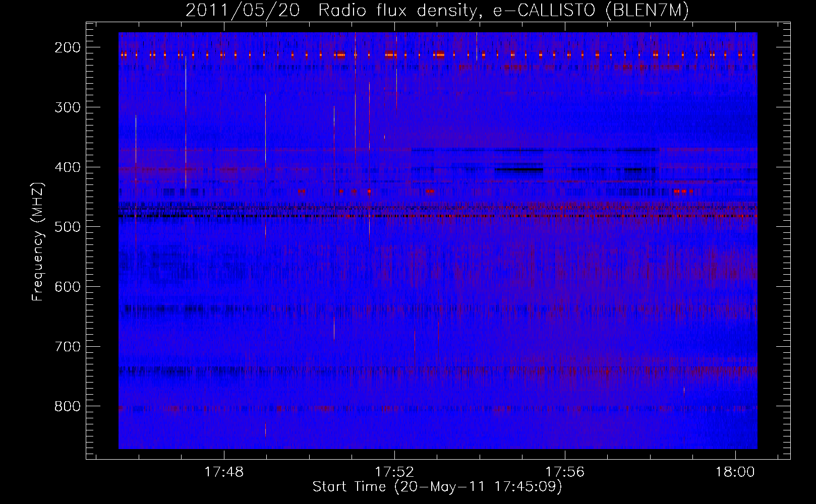Click the 'Frequency (MHZ)' axis label
Image resolution: width=816 pixels, height=504 pixels.
click(38, 241)
